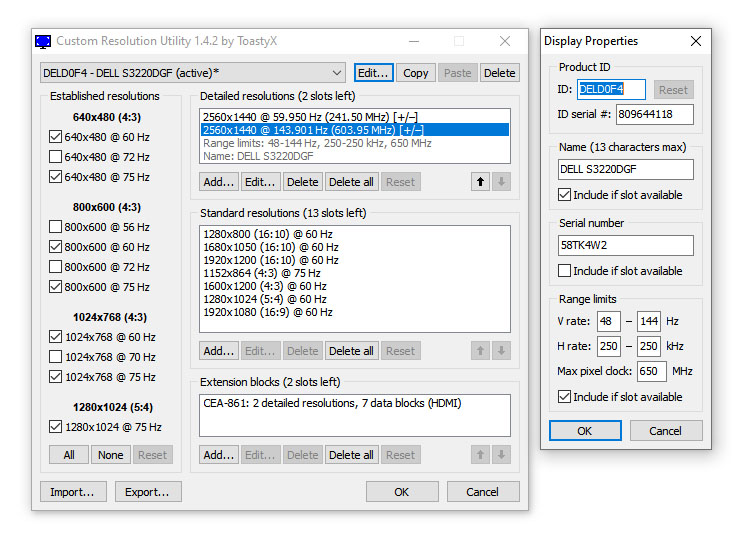Viewport: 740px width, 540px height.
Task: Click the Export... button
Action: pos(148,492)
